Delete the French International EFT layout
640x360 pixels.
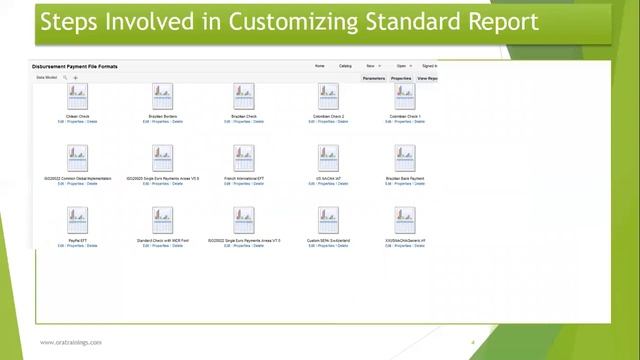[x=259, y=184]
